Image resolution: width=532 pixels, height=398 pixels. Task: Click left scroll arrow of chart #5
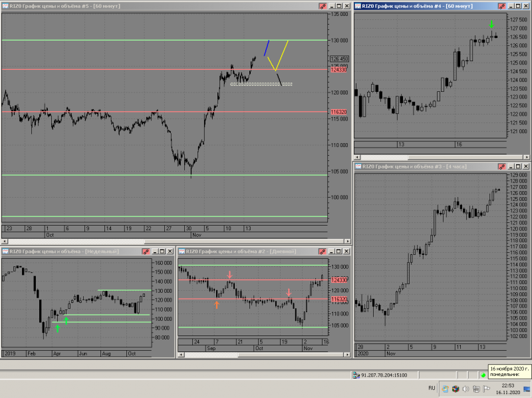click(x=4, y=241)
